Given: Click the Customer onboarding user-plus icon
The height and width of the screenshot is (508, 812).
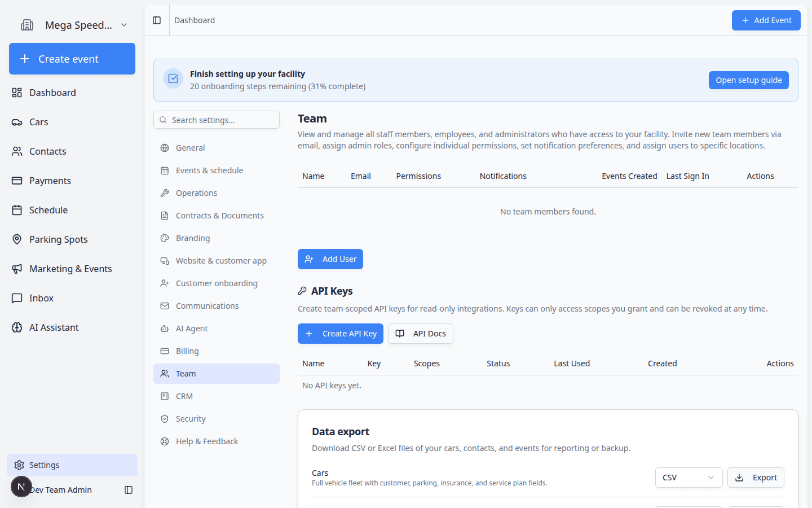Looking at the screenshot, I should click(x=165, y=283).
